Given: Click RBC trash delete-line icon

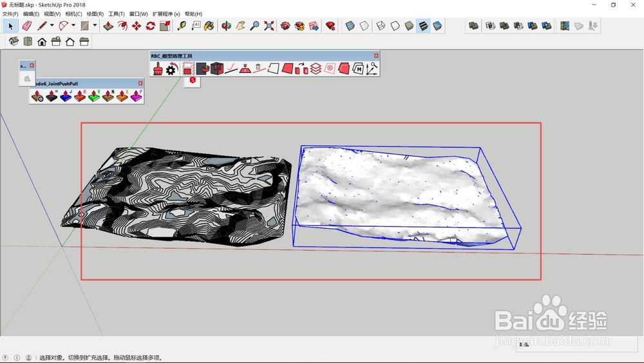Looking at the screenshot, I should coord(258,68).
